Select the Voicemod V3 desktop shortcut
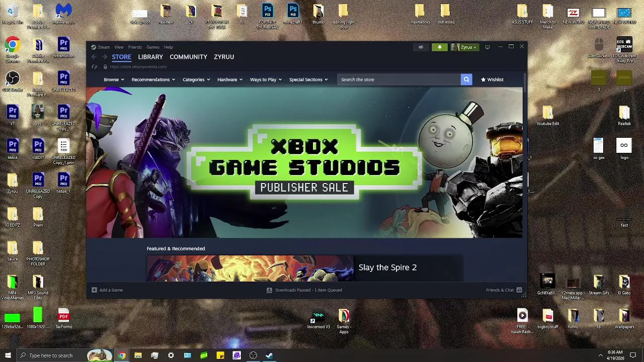The image size is (644, 362). [318, 320]
